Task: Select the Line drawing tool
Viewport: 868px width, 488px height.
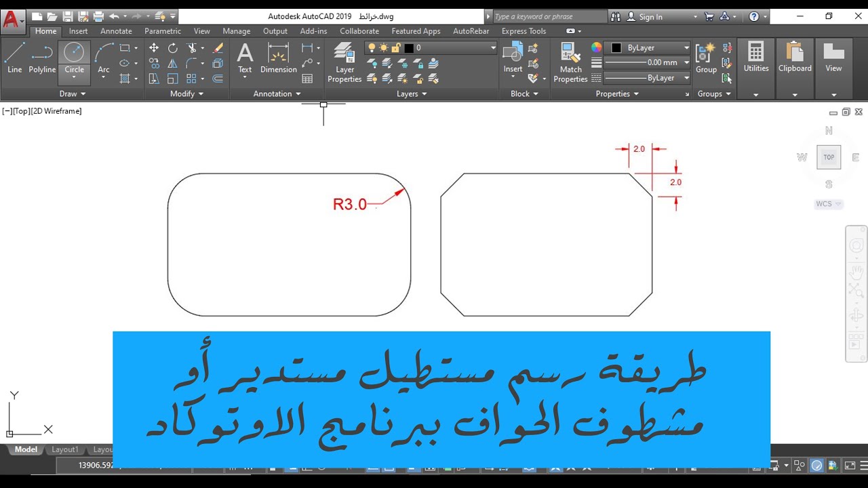Action: 14,58
